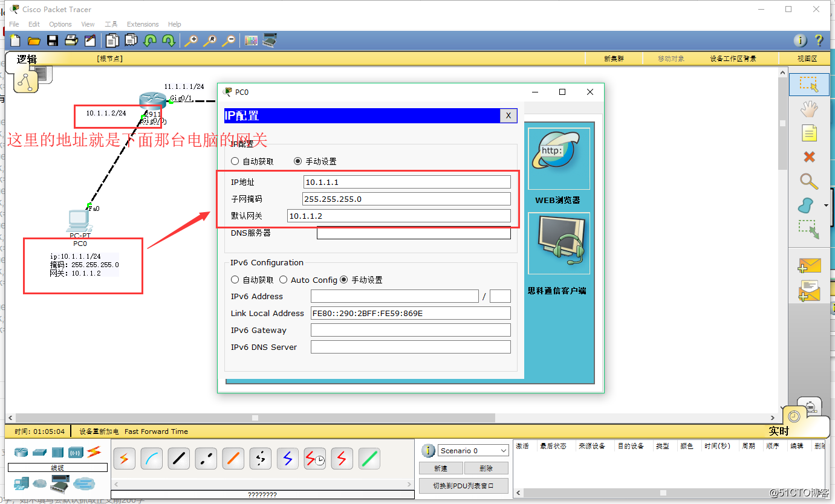Zoom out with the minus magnifier
This screenshot has width=835, height=504.
pyautogui.click(x=229, y=40)
